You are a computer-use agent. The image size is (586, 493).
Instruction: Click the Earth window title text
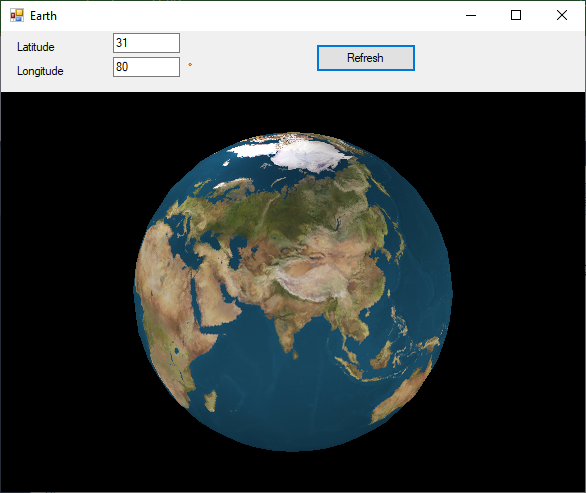tap(43, 16)
